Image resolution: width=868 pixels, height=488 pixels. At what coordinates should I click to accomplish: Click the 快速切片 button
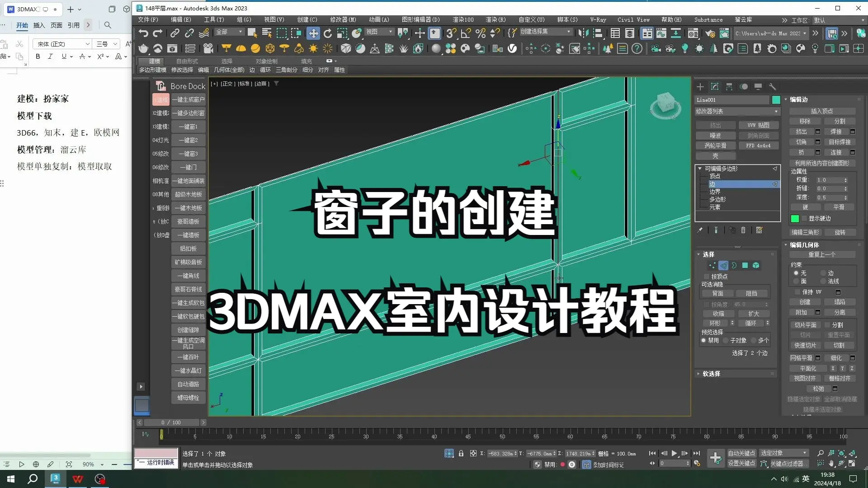coord(805,346)
